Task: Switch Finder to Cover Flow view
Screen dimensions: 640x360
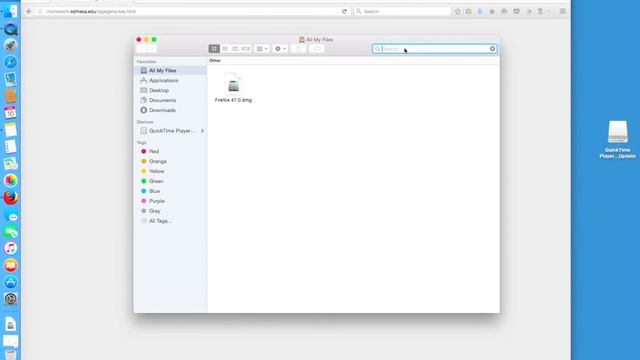Action: click(x=246, y=49)
